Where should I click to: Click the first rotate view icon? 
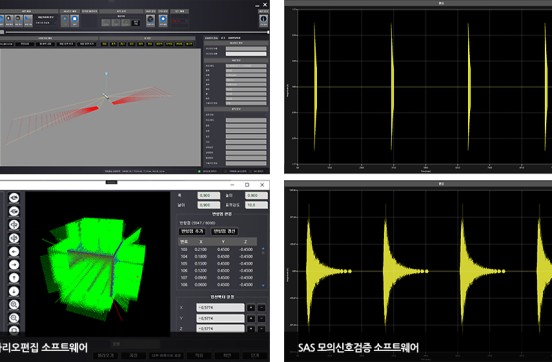pos(14,225)
